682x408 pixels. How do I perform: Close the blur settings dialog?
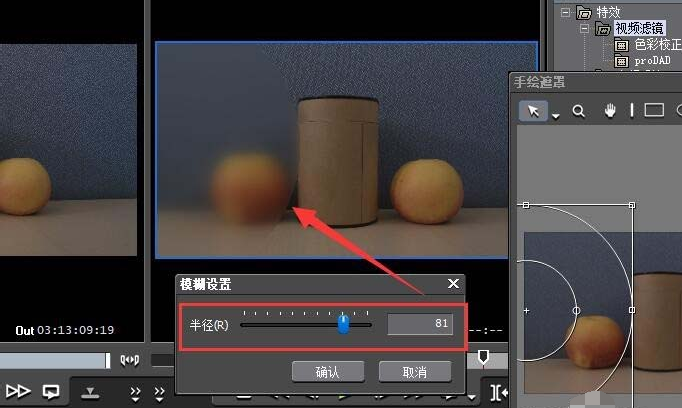(453, 284)
